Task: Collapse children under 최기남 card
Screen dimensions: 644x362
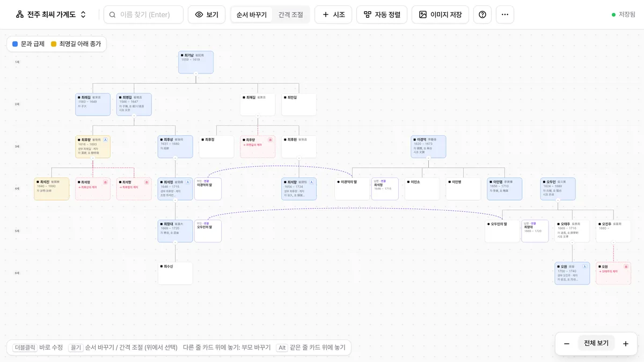Action: pyautogui.click(x=196, y=73)
